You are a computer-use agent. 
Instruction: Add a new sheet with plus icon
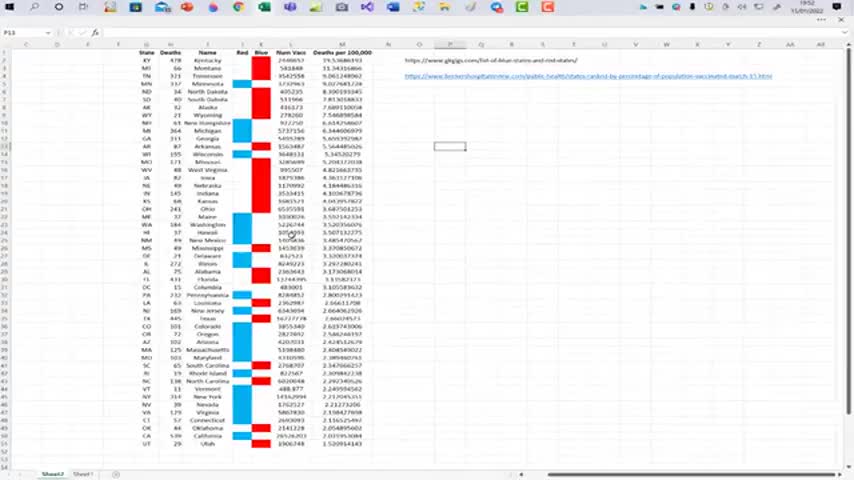coord(116,475)
